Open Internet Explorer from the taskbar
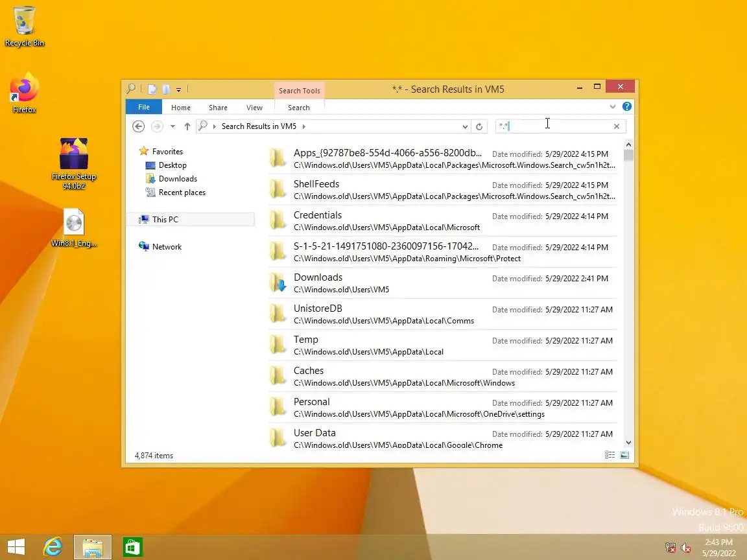 [53, 546]
